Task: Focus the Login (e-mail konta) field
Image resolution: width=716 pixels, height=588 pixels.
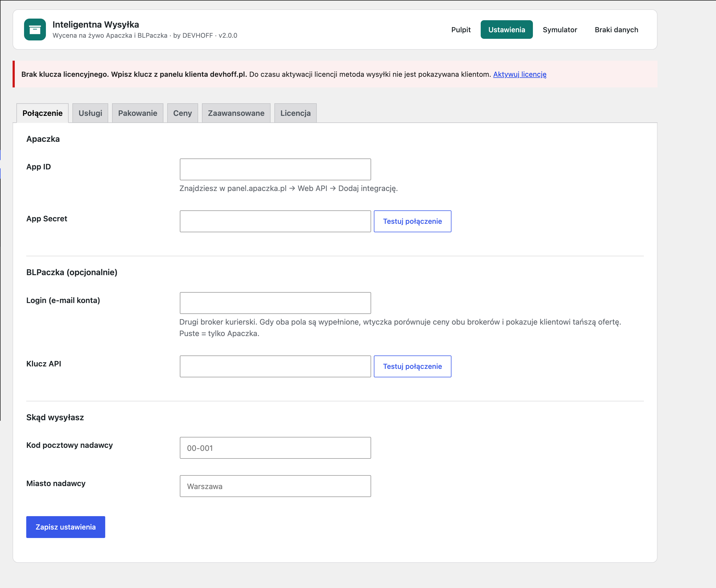Action: click(275, 303)
